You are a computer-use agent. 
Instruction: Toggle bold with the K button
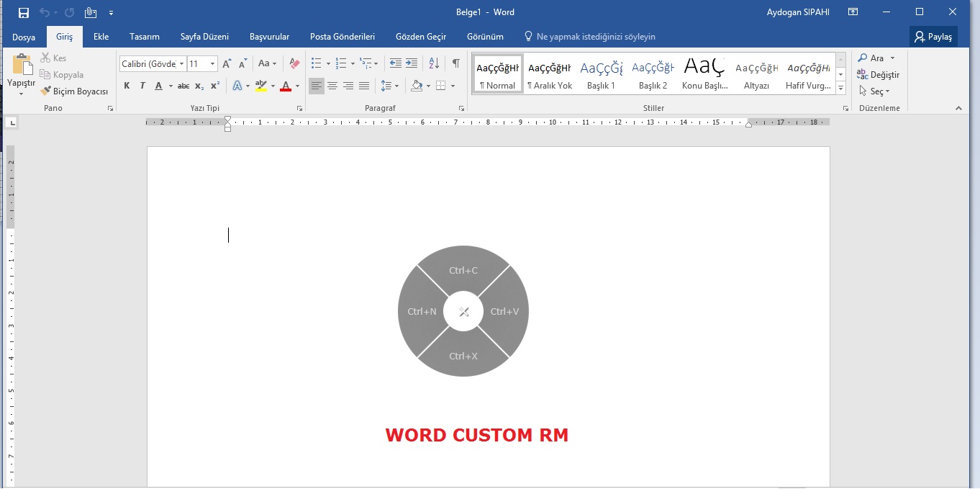(127, 86)
